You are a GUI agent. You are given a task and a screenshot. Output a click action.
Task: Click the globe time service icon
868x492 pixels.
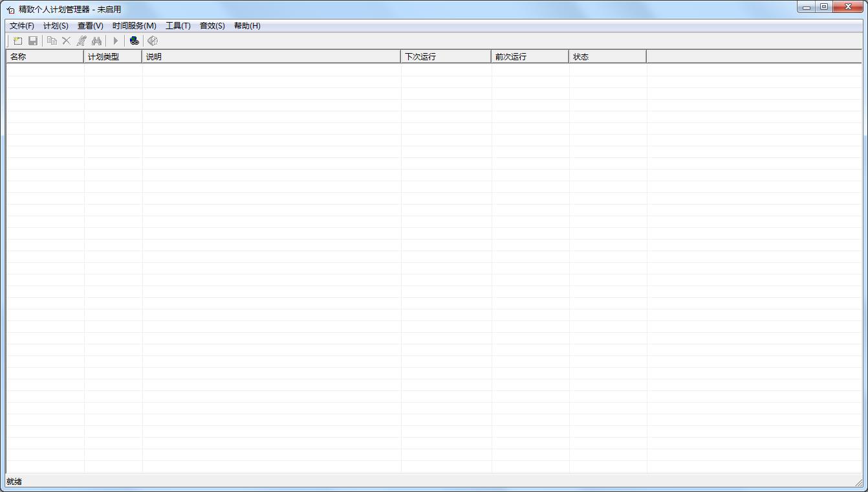(134, 41)
